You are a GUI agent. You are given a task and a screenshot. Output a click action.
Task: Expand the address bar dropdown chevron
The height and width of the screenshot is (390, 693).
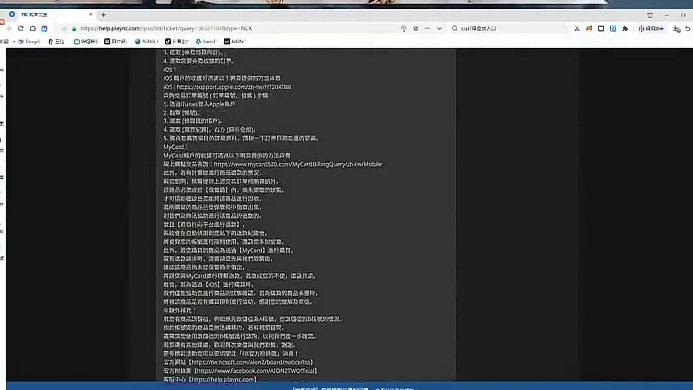[x=439, y=28]
